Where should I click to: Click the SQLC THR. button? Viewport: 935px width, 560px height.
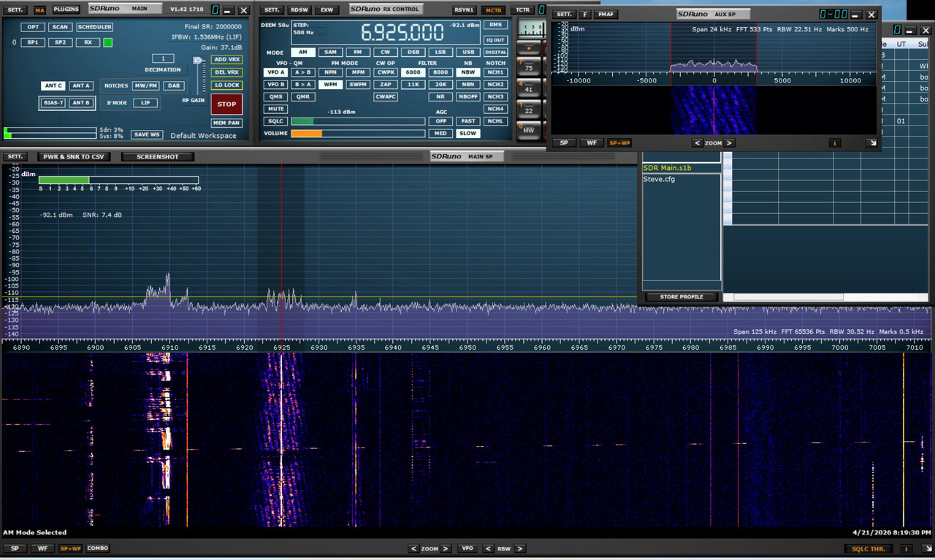869,548
